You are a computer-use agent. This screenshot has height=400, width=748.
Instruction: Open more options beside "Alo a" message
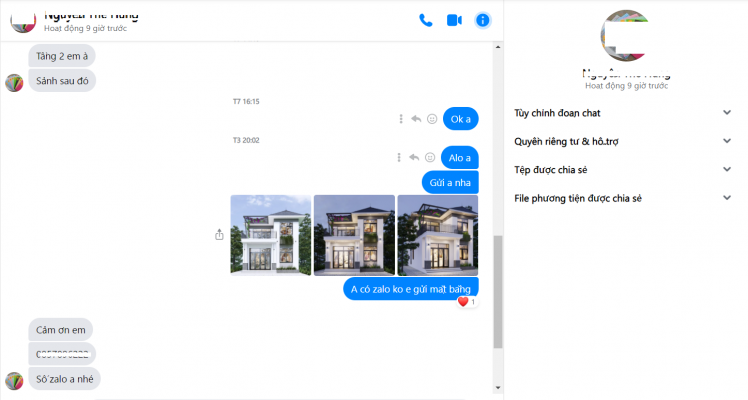399,157
